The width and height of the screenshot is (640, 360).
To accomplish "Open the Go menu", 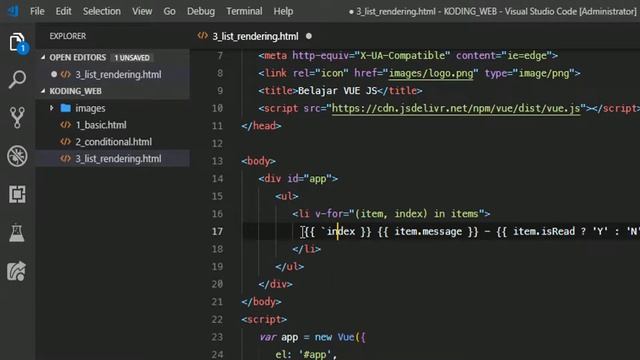I will coord(169,11).
